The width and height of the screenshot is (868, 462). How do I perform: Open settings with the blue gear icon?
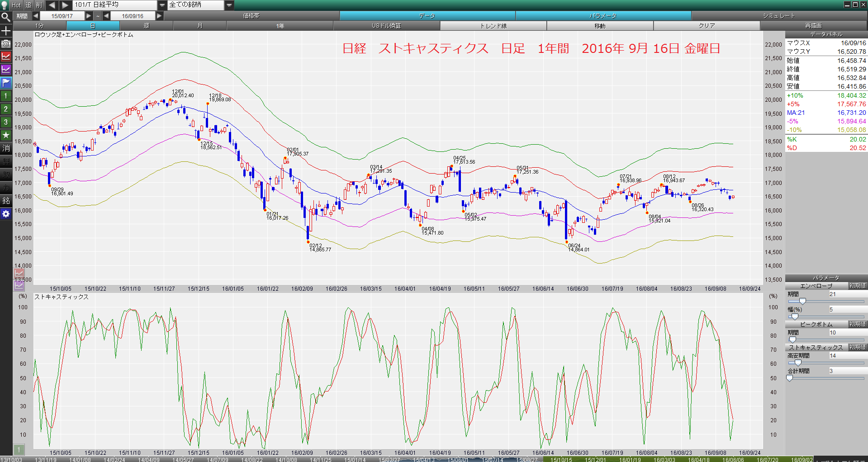[6, 214]
